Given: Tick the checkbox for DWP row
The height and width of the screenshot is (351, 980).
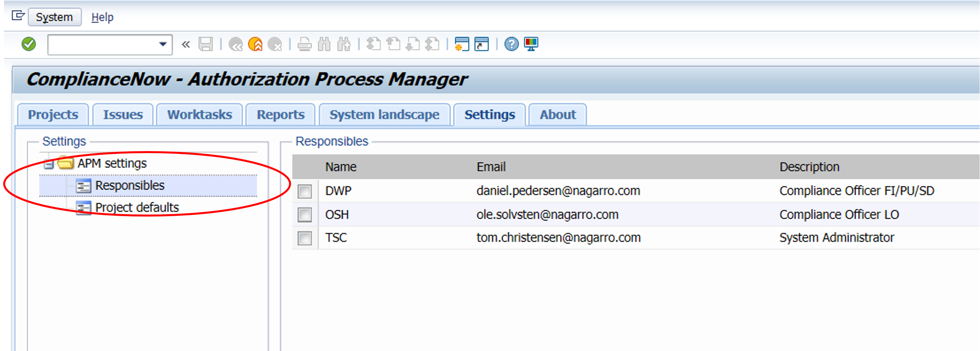Looking at the screenshot, I should (x=305, y=192).
